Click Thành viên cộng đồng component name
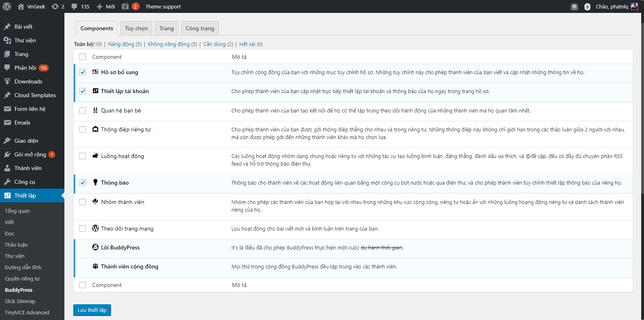 click(130, 266)
